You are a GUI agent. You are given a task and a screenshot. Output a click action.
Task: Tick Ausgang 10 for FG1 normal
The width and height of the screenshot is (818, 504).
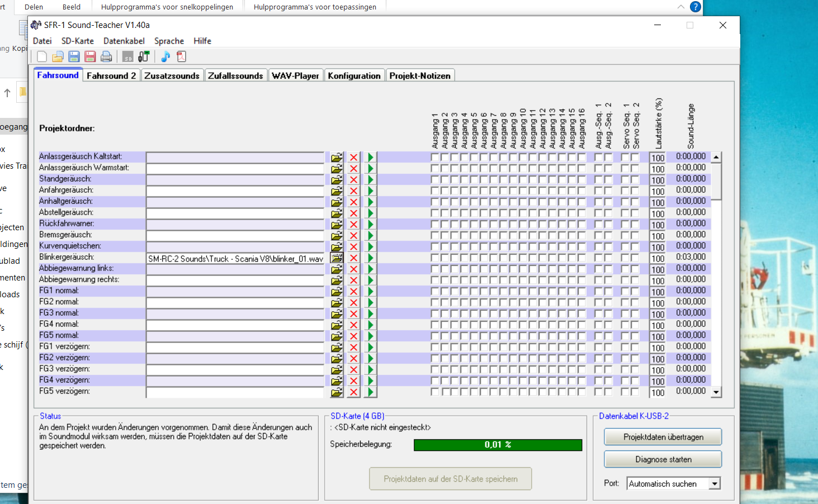[x=523, y=292]
